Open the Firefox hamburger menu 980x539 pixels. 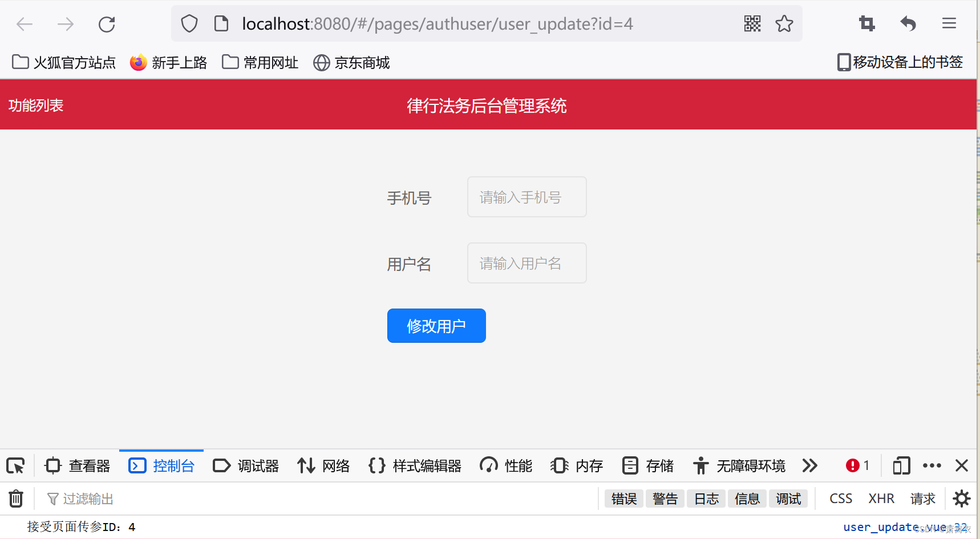(949, 23)
